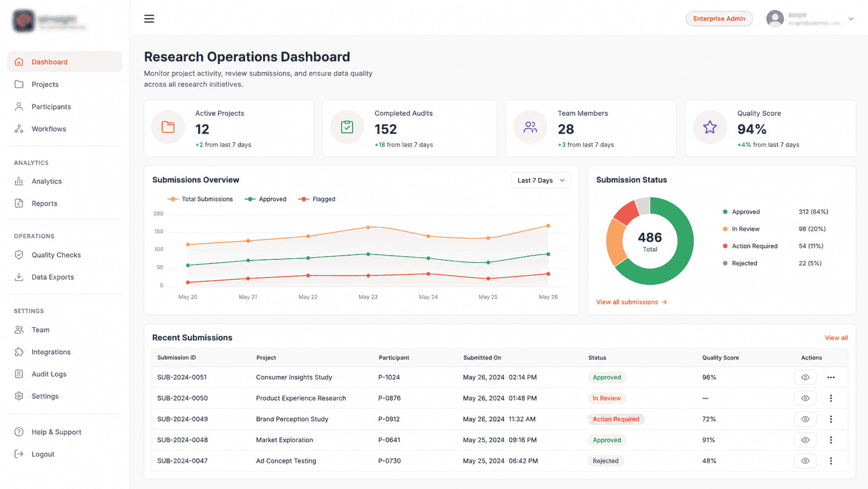Screen dimensions: 868x489
Task: Click the Data Exports download icon
Action: (19, 277)
